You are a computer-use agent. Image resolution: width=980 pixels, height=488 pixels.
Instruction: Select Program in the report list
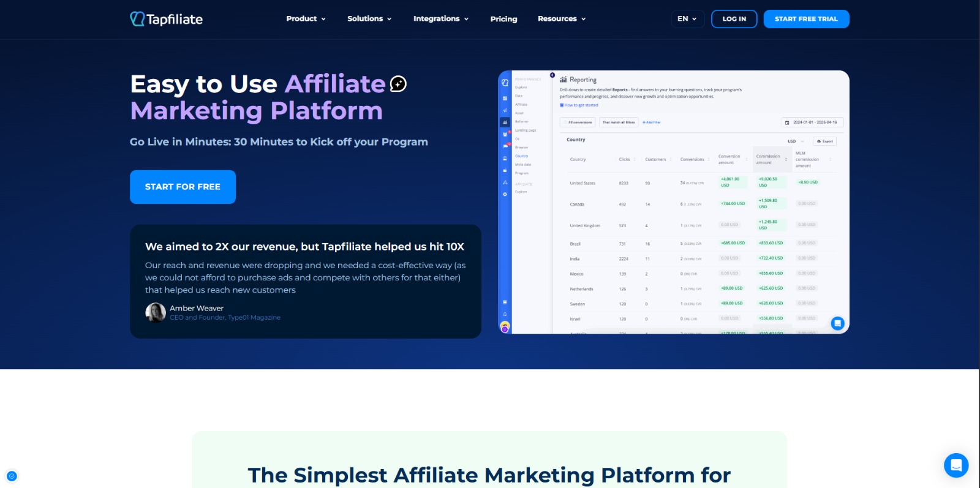(x=521, y=173)
